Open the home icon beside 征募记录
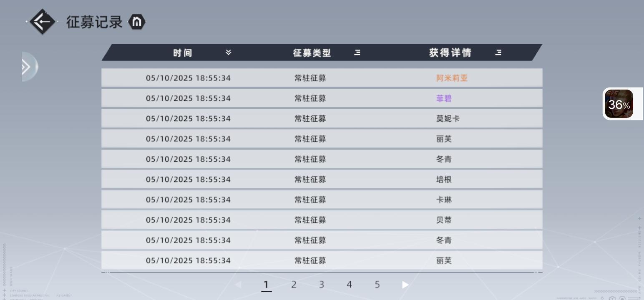Image resolution: width=644 pixels, height=300 pixels. coord(137,22)
